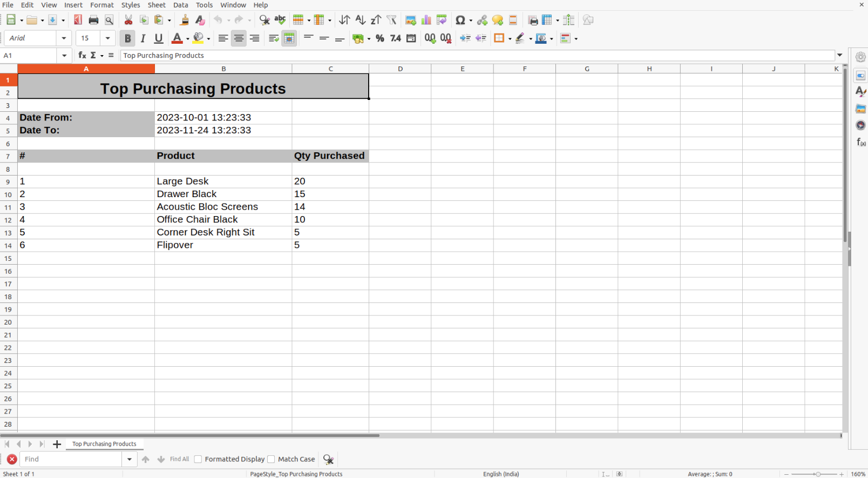
Task: Expand the Name Box dropdown
Action: pos(64,55)
